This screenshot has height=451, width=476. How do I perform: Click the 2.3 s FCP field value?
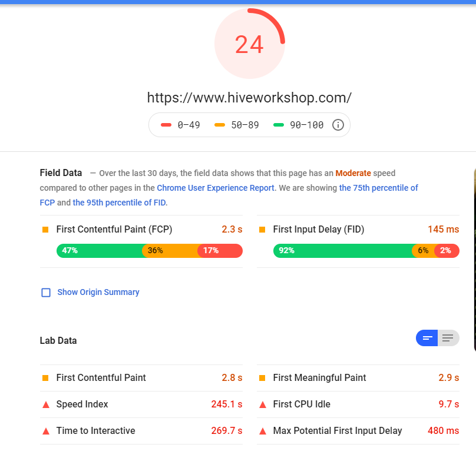coord(232,229)
